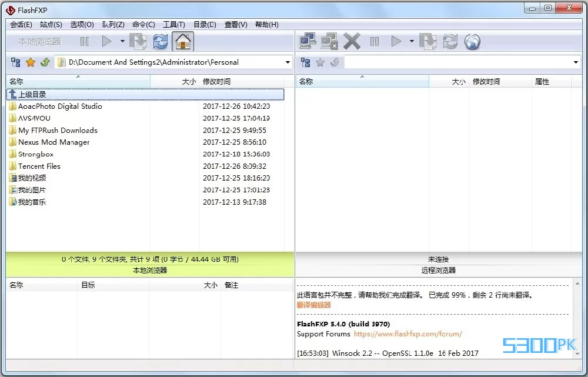Select the 我的视频 folder
Image resolution: width=588 pixels, height=377 pixels.
coord(32,178)
